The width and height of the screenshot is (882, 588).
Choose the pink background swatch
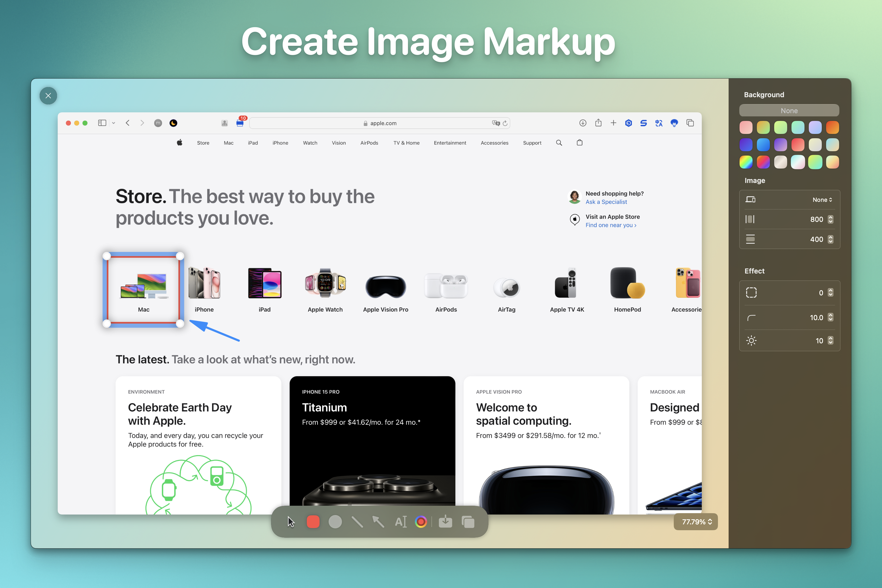[746, 128]
